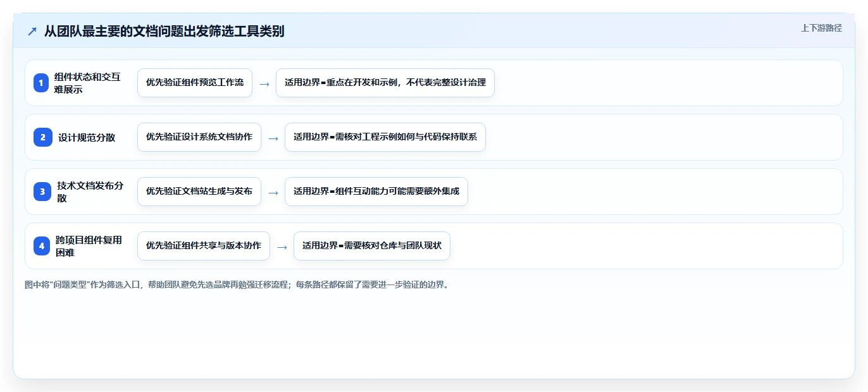Click the 上下游路径 label

(821, 28)
